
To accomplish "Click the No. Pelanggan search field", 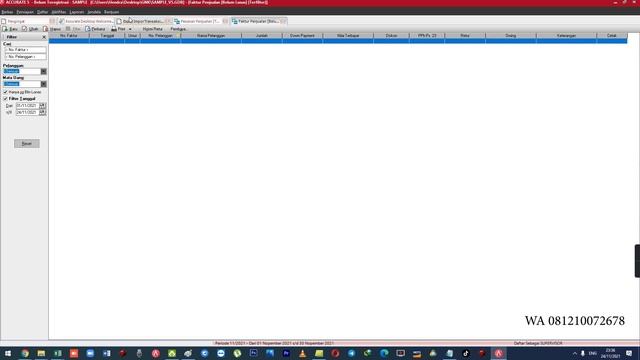I will click(25, 57).
